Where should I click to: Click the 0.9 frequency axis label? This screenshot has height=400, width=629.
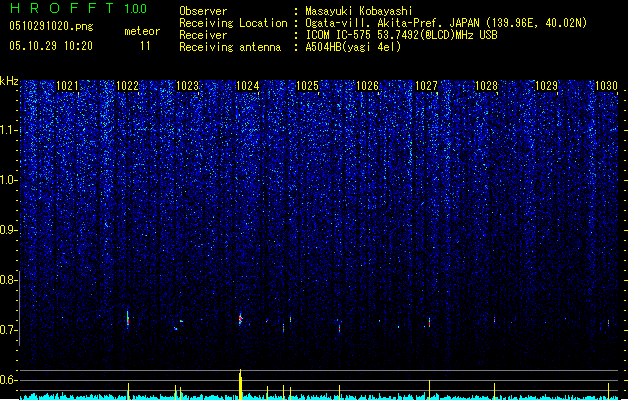click(x=8, y=230)
